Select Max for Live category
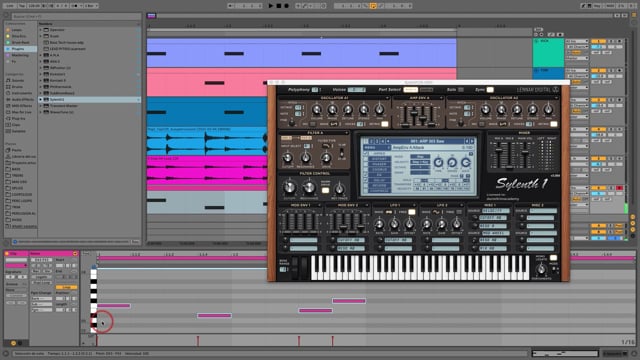Viewport: 640px width, 360px height. (21, 112)
